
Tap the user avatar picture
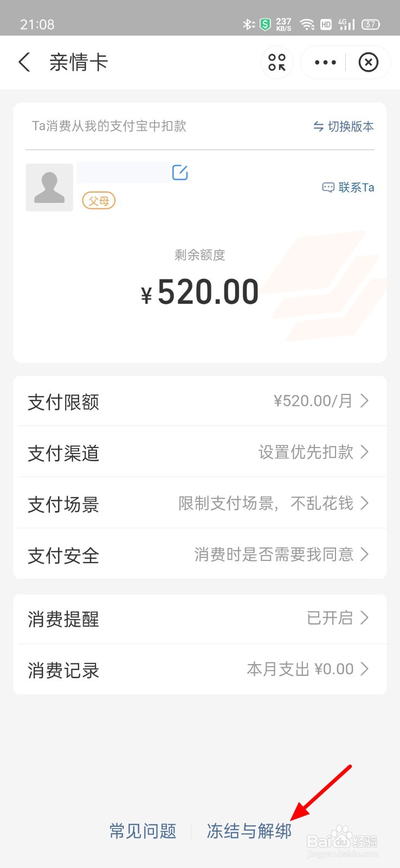[x=49, y=187]
